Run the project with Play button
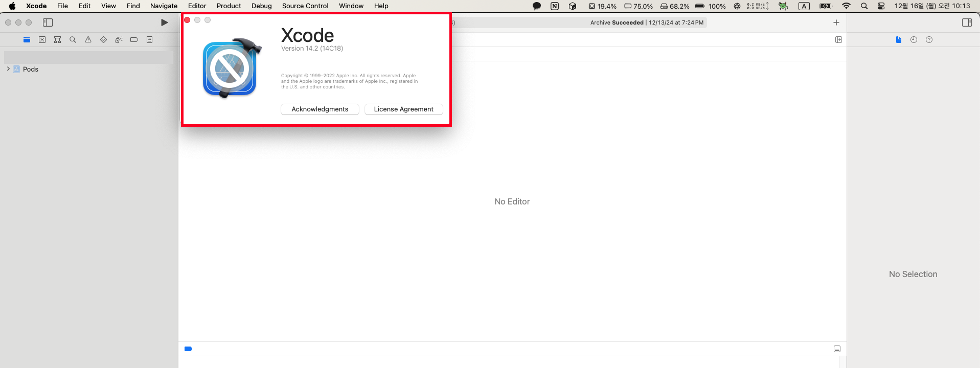The width and height of the screenshot is (980, 368). tap(164, 22)
